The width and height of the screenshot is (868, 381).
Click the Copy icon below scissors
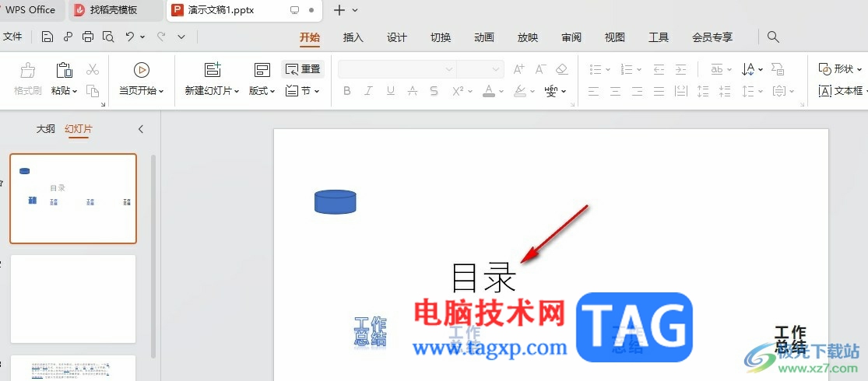(x=93, y=91)
